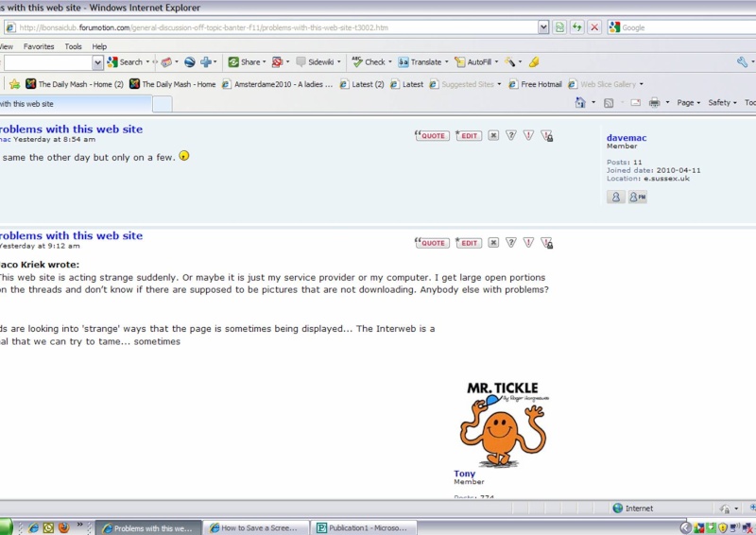This screenshot has height=535, width=756.
Task: Click the Internet security zone status
Action: pos(633,508)
